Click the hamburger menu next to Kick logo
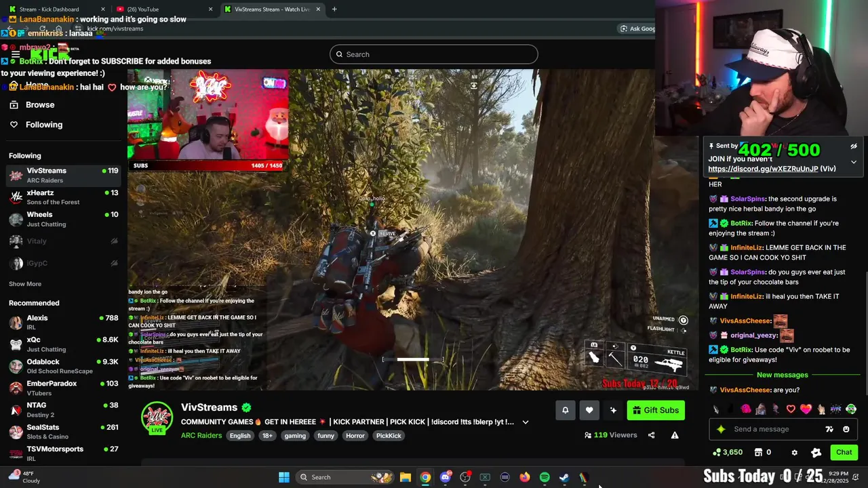The width and height of the screenshot is (868, 488). pos(16,54)
